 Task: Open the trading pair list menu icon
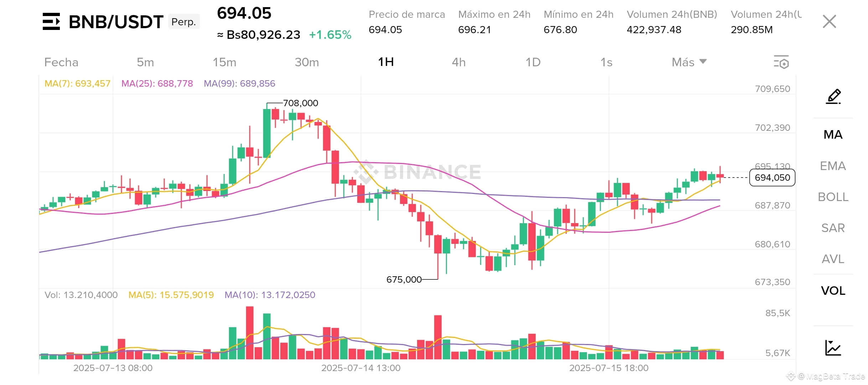[x=51, y=22]
